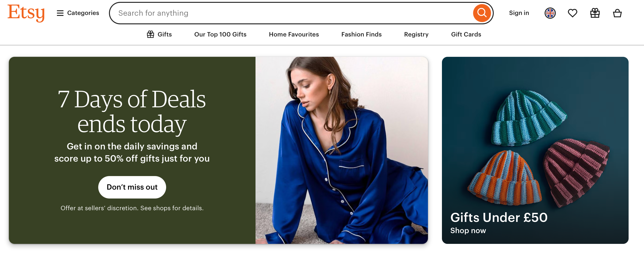Open the UK flag region settings
The width and height of the screenshot is (644, 260).
(550, 13)
